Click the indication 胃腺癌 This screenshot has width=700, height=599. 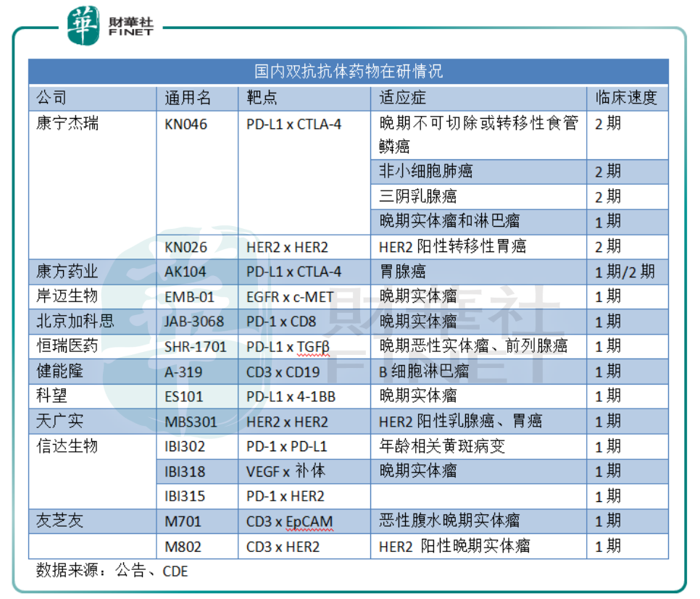pos(402,272)
